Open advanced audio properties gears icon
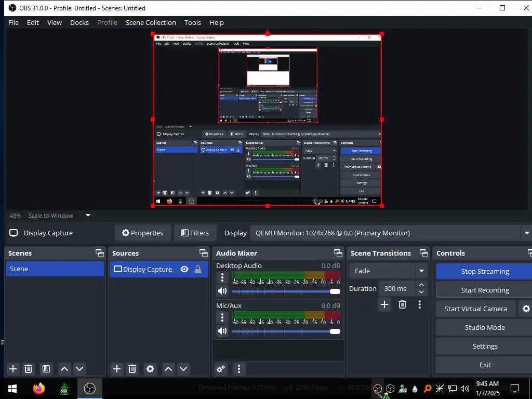This screenshot has height=399, width=532. click(x=220, y=369)
